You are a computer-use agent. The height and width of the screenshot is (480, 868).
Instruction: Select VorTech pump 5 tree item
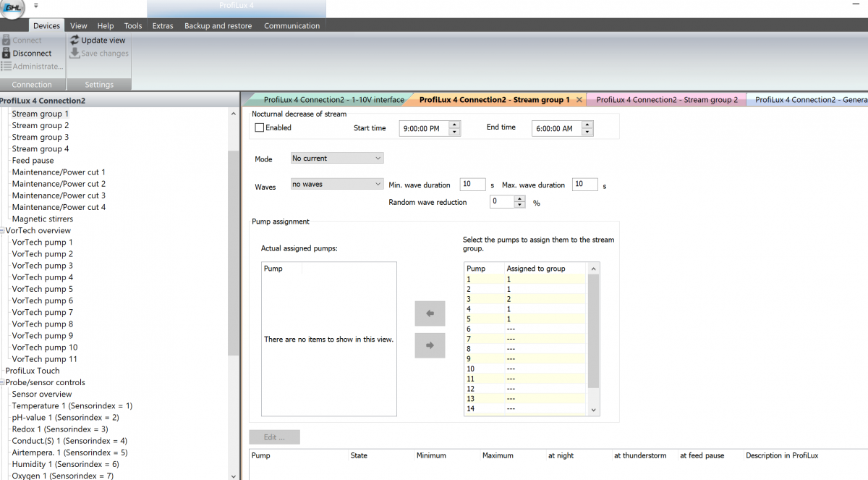pos(42,289)
